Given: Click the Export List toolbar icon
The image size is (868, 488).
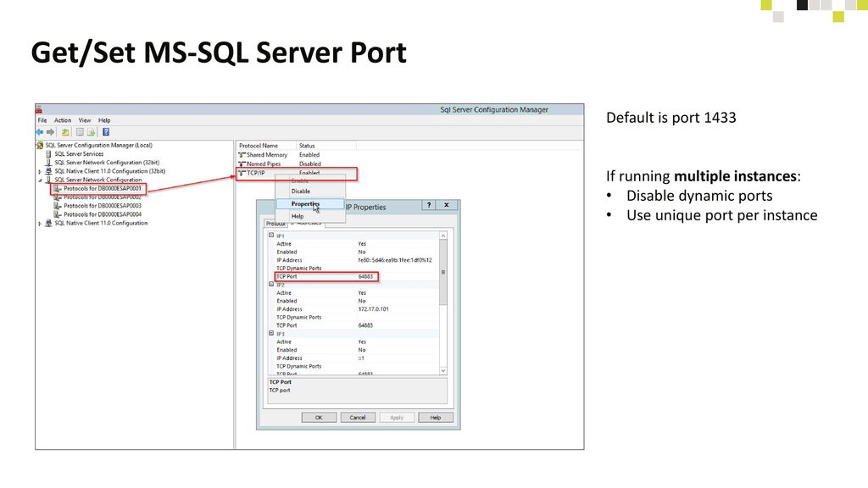Looking at the screenshot, I should [92, 132].
